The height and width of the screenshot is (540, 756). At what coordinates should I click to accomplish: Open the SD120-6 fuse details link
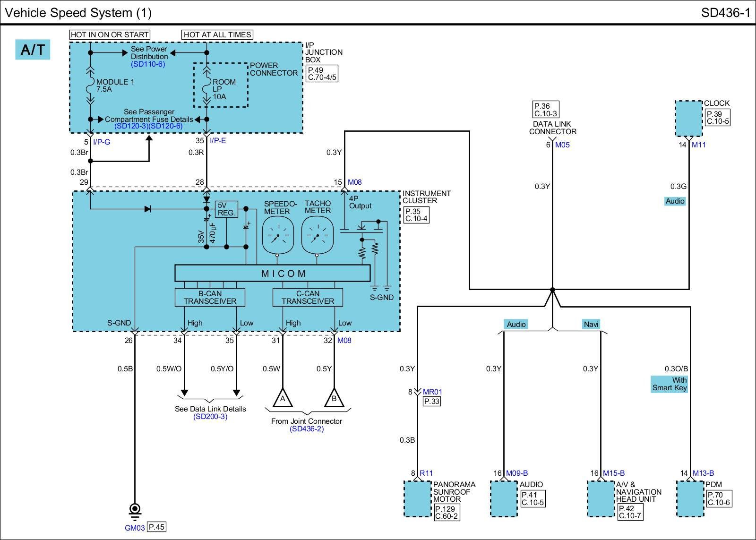click(165, 127)
